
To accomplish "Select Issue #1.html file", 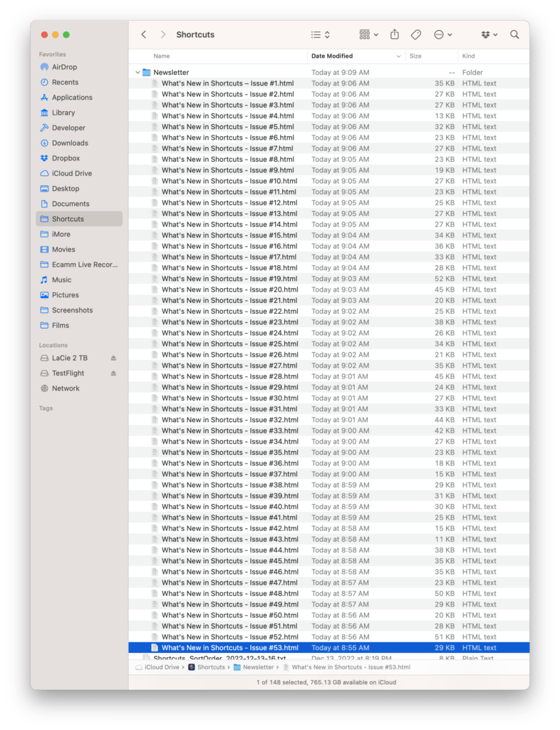I will coord(329,83).
